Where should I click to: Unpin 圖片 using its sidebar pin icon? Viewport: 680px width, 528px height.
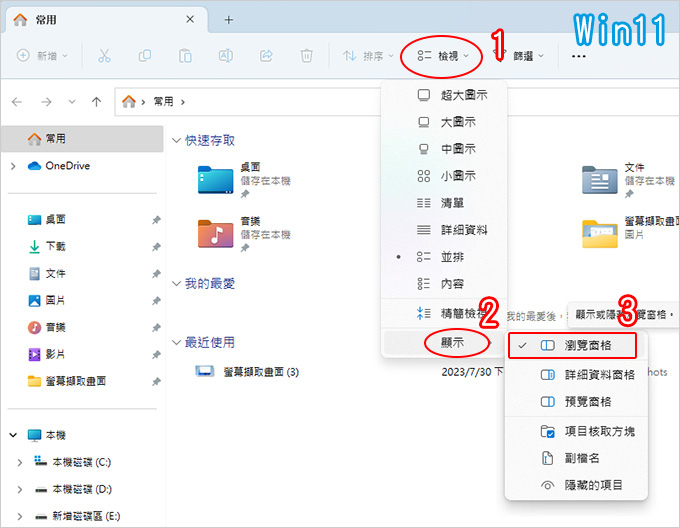point(156,300)
